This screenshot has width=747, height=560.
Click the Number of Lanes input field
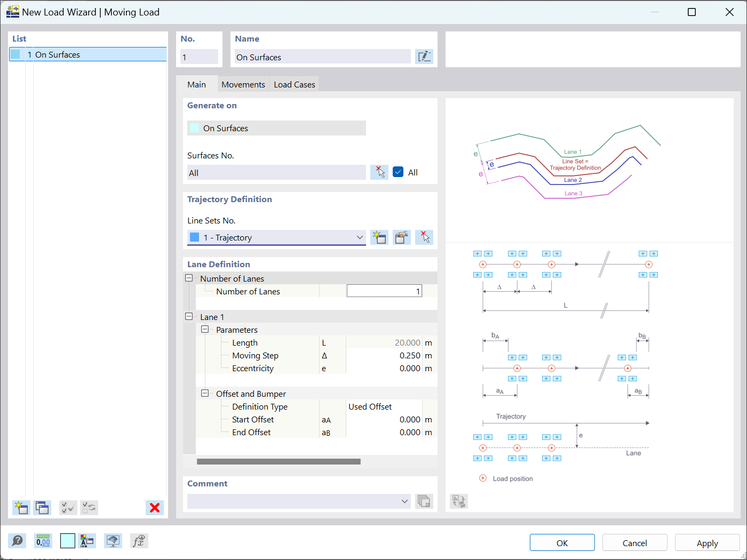pos(384,291)
